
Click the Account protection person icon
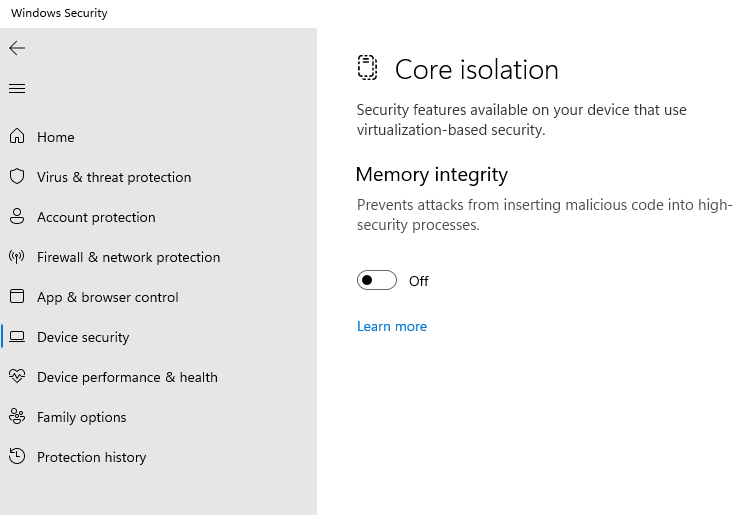tap(17, 217)
